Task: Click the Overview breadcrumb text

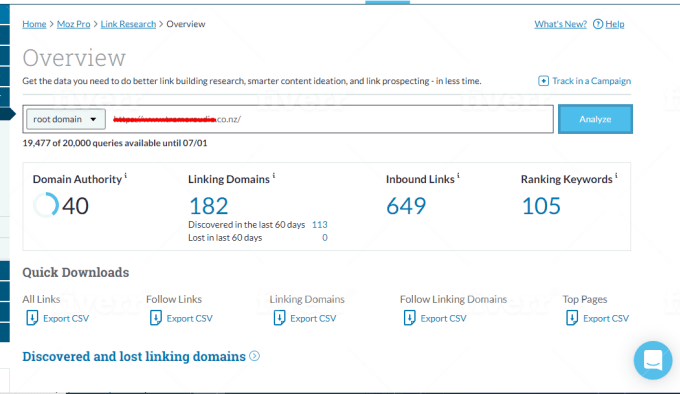Action: click(x=186, y=24)
